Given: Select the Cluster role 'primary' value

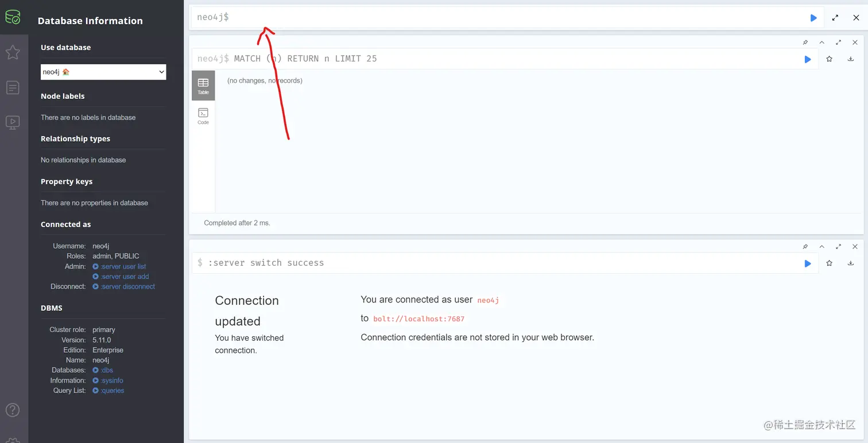Looking at the screenshot, I should point(104,330).
